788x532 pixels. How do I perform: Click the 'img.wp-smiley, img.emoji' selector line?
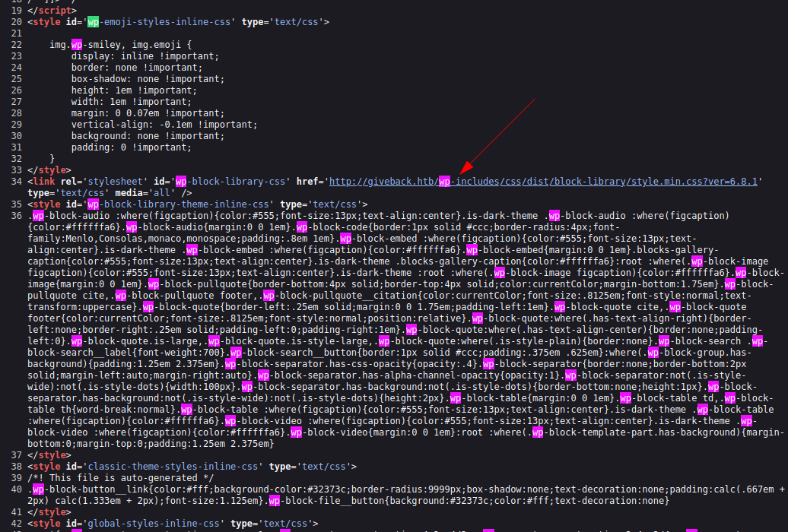pyautogui.click(x=120, y=45)
